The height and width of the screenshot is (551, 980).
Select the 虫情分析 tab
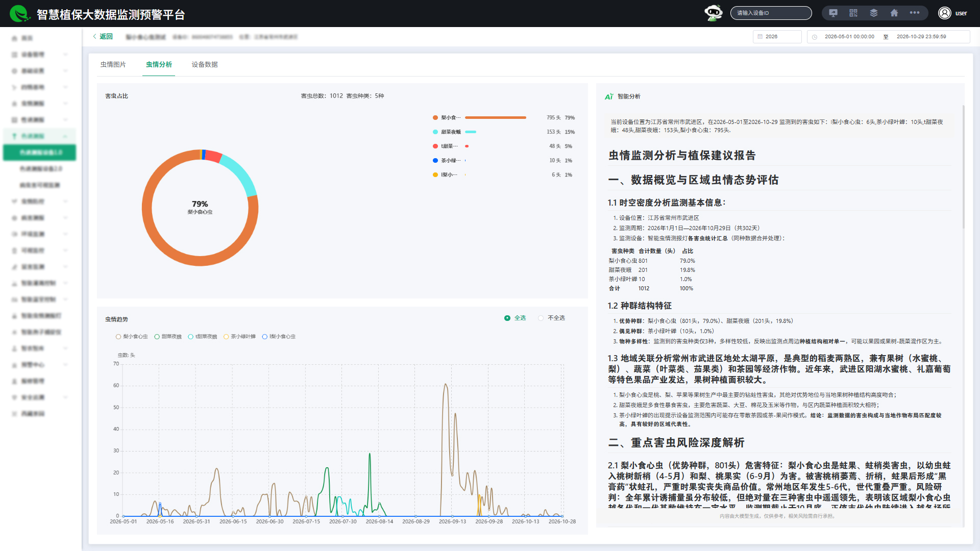point(159,65)
